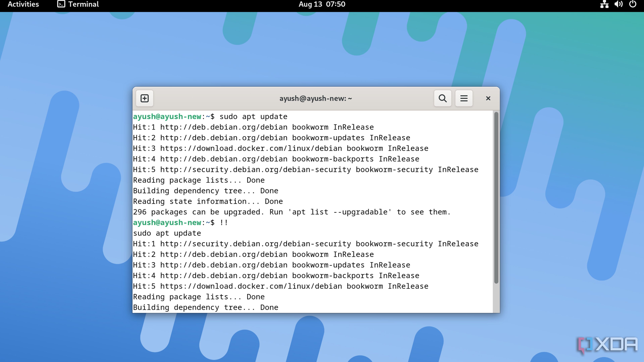This screenshot has height=362, width=644.
Task: Click the window title ayush@ayush-new: ~
Action: [315, 98]
